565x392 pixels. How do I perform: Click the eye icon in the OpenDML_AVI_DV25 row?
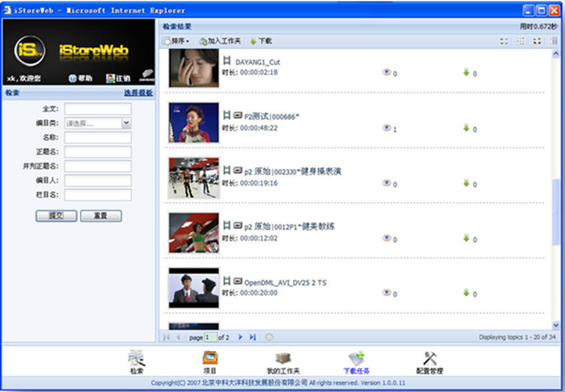pos(386,293)
